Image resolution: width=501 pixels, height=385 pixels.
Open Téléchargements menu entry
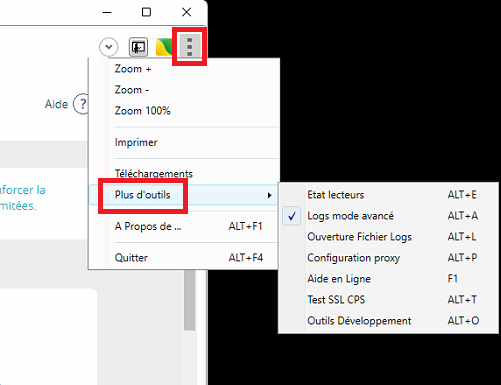pos(184,174)
